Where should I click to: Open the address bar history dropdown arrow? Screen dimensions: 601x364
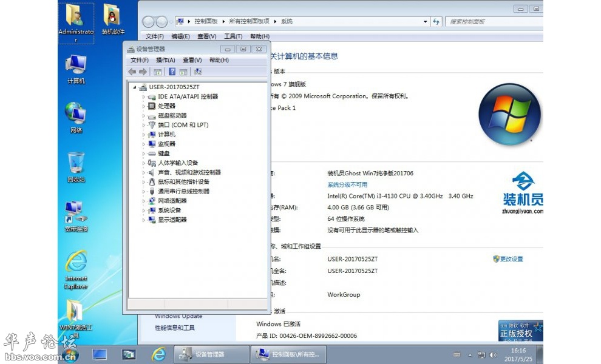coord(425,21)
